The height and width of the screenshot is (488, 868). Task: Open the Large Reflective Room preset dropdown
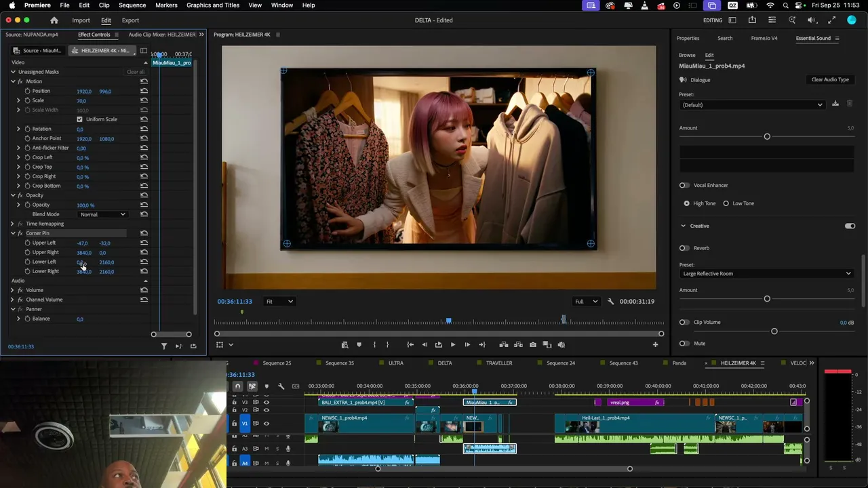(x=766, y=274)
